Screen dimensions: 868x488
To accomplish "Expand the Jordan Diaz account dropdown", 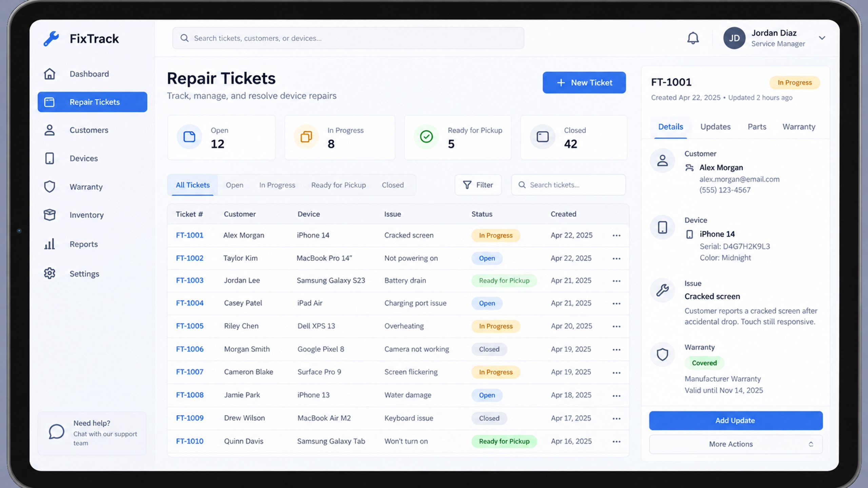I will click(822, 38).
